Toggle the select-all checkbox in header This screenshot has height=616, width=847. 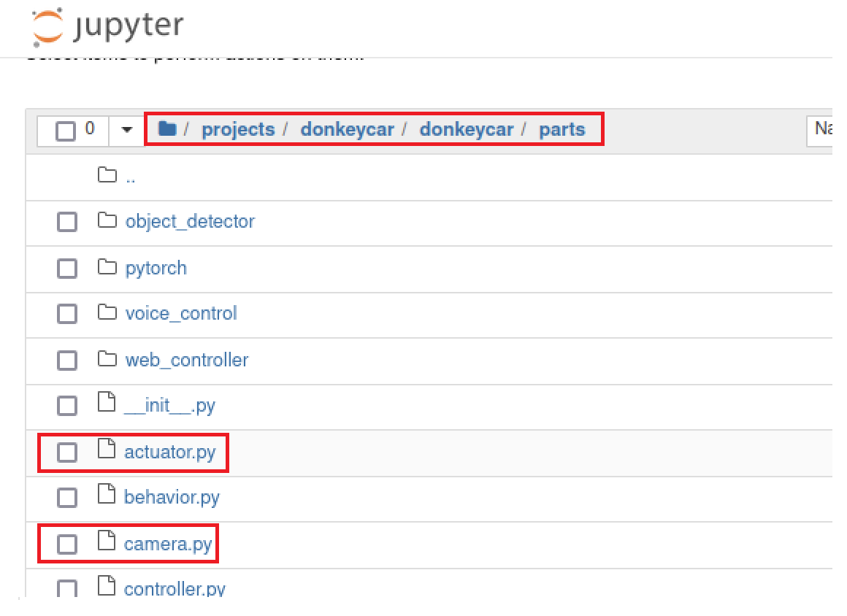pyautogui.click(x=66, y=131)
